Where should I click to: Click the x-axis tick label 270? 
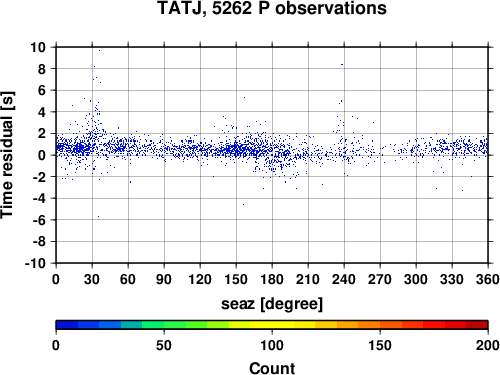pyautogui.click(x=380, y=279)
